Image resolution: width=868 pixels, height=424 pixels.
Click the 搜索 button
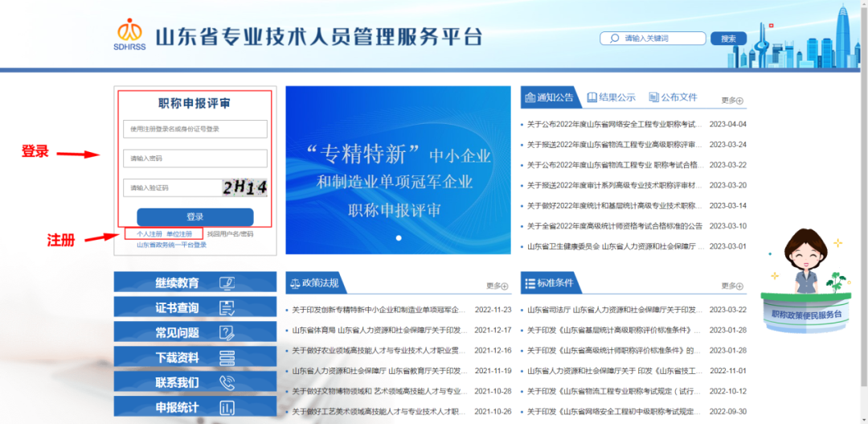(728, 39)
